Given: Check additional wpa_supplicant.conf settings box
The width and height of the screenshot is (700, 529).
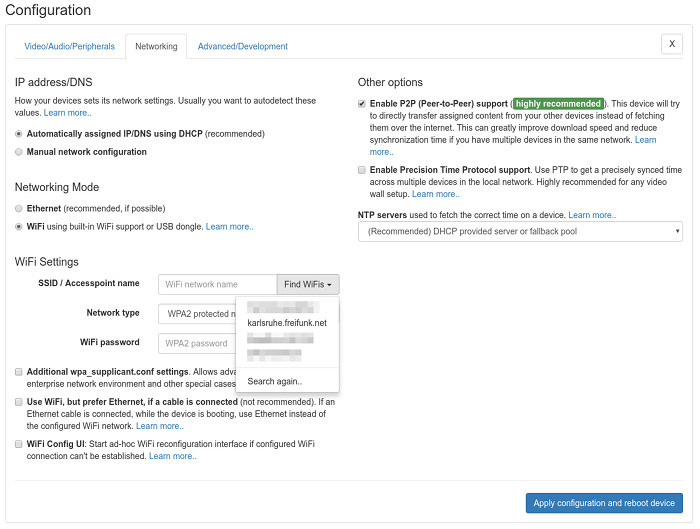Looking at the screenshot, I should pos(19,372).
